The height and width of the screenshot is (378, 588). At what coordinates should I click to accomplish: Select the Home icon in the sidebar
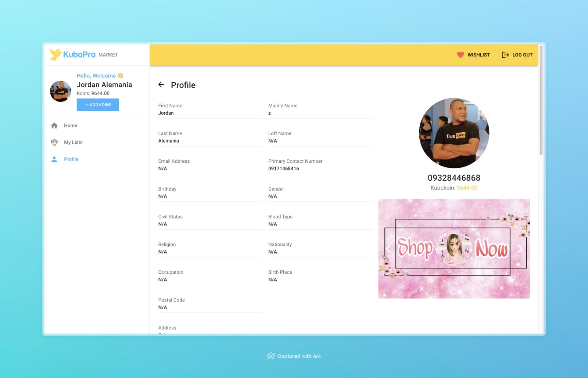point(54,125)
